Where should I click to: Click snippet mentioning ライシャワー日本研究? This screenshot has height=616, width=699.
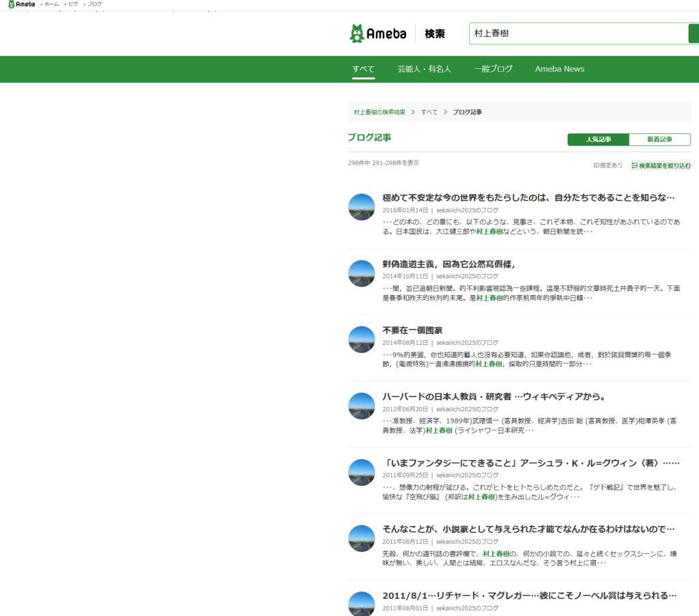(530, 425)
